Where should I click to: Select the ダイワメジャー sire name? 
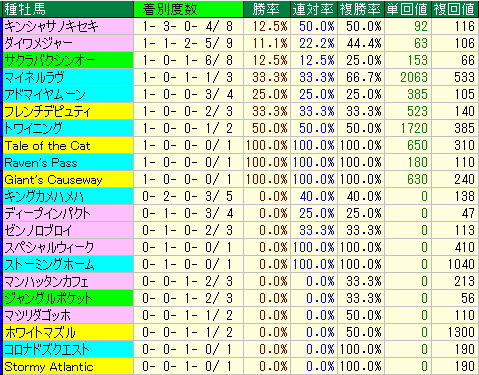point(38,43)
